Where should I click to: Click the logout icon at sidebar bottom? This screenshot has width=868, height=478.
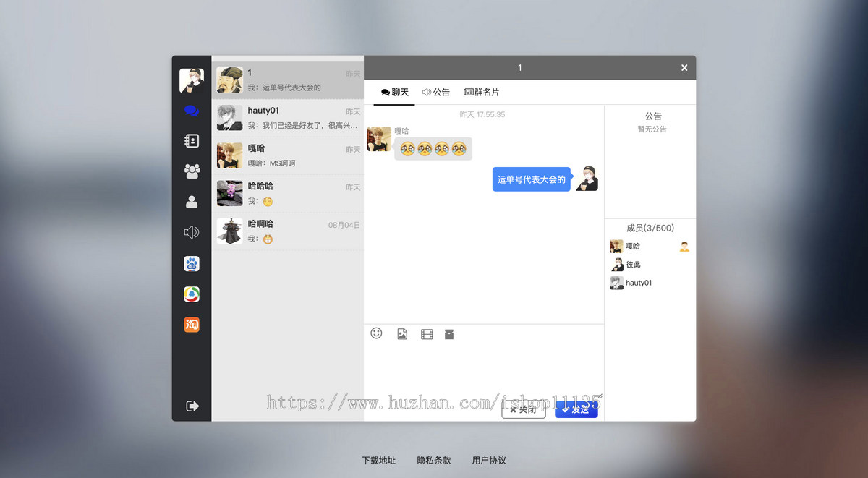[192, 406]
